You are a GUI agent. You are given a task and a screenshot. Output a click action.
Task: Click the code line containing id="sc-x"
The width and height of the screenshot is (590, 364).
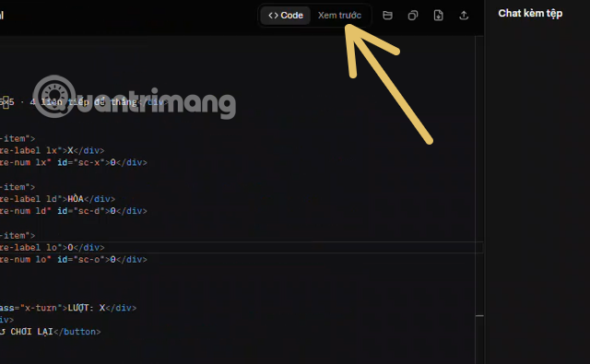(x=74, y=162)
